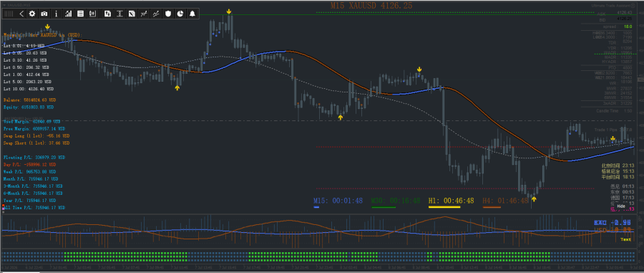Screen dimensions: 644x273
Task: Click the 6-Month P/L value
Action: click(x=33, y=193)
